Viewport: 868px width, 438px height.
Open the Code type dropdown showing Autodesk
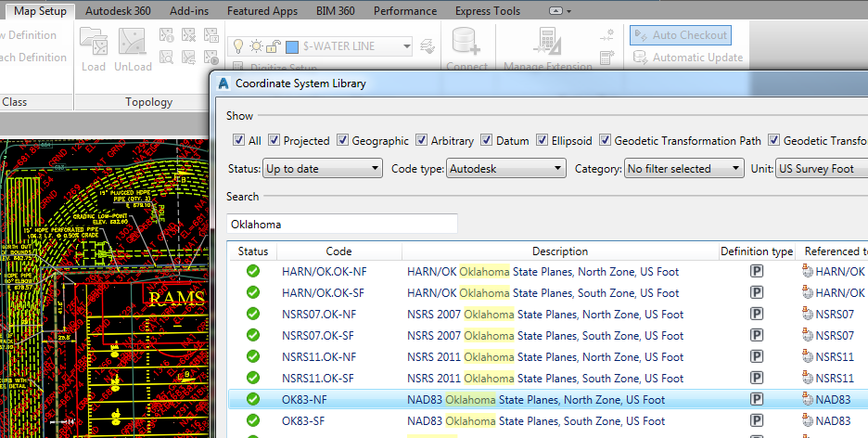click(x=506, y=168)
